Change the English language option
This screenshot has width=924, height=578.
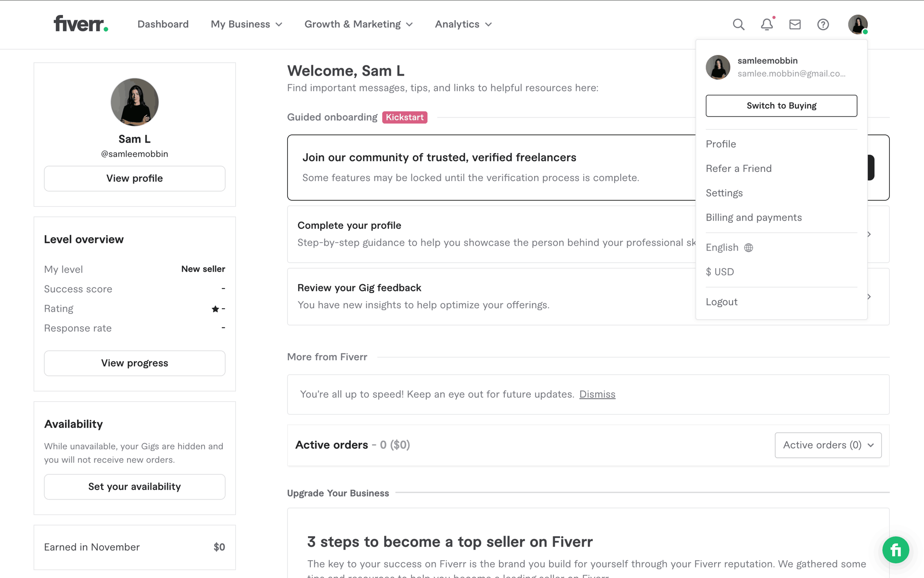point(729,248)
